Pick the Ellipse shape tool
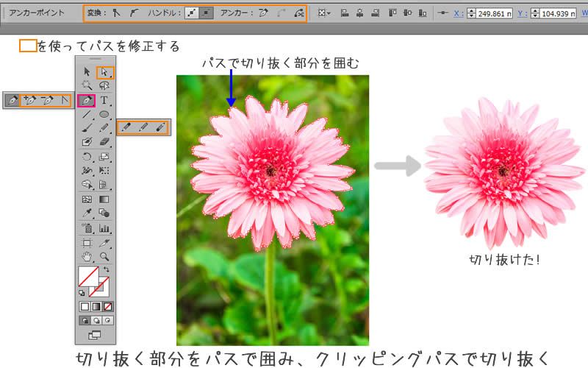 tap(104, 114)
